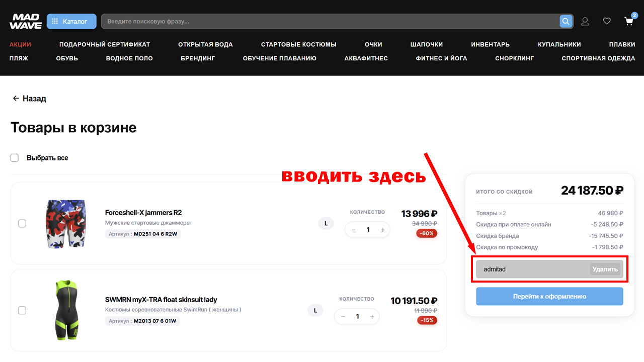Open SWMRN myX-TRA float skinsuit lady link
Image resolution: width=644 pixels, height=362 pixels.
161,300
